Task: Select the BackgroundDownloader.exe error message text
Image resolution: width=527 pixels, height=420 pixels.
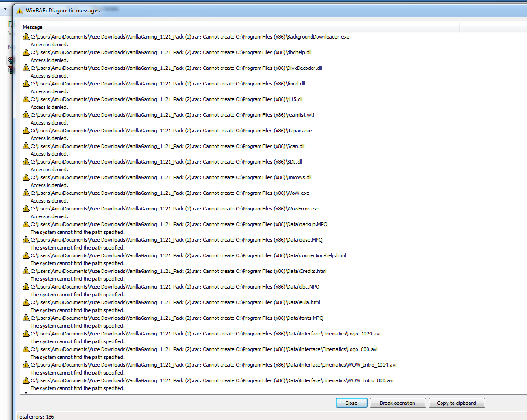Action: coord(190,37)
